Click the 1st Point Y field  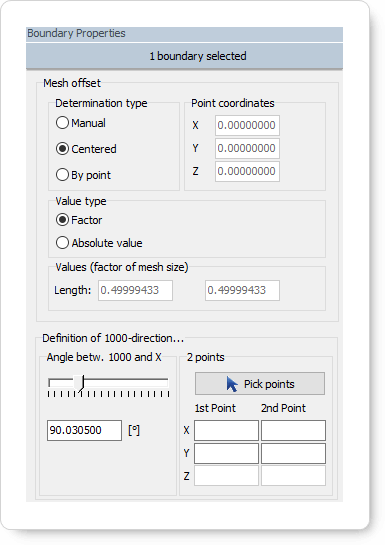(227, 453)
